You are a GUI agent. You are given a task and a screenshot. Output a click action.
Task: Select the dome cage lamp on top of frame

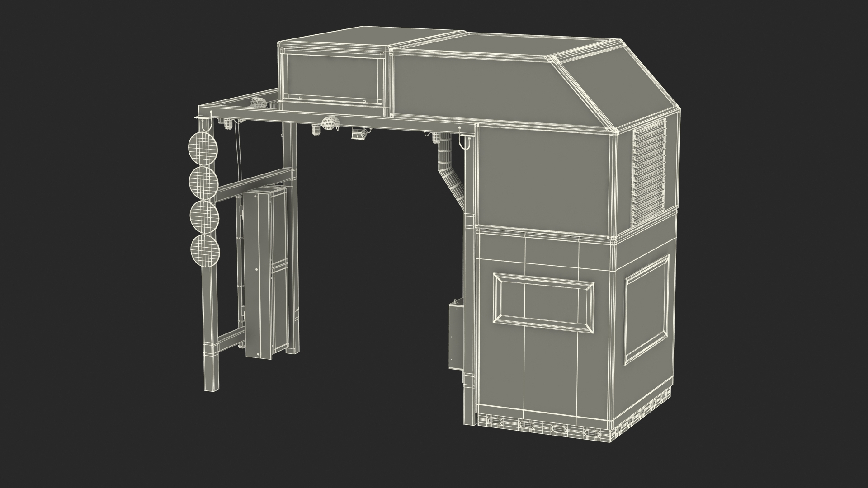pyautogui.click(x=258, y=102)
